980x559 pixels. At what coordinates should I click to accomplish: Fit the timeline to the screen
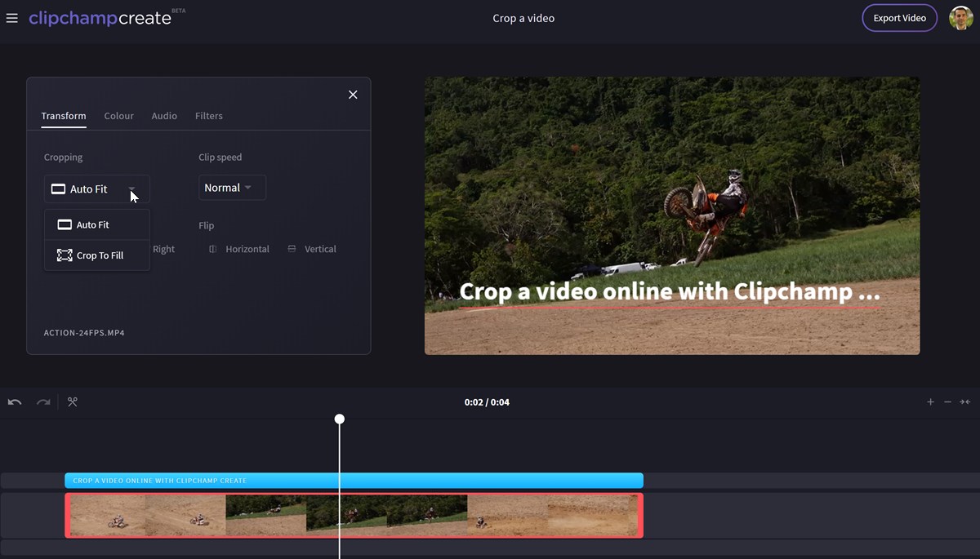click(965, 402)
